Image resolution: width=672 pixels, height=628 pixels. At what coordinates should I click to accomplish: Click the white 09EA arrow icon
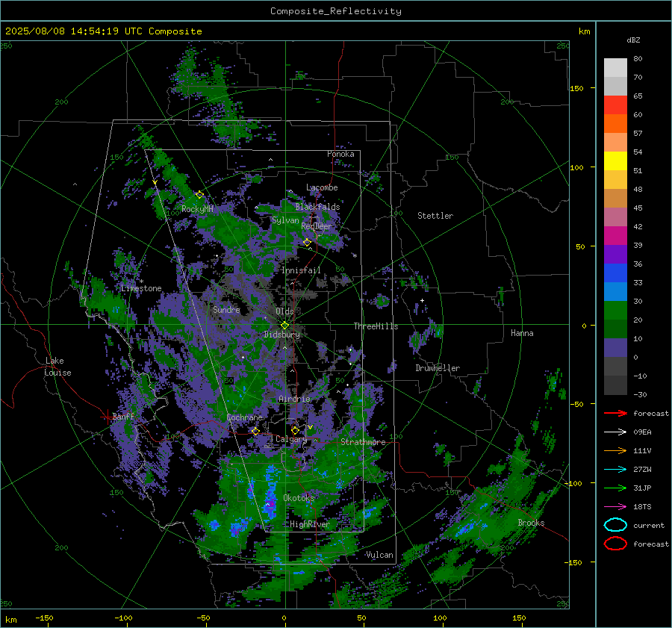tap(615, 432)
